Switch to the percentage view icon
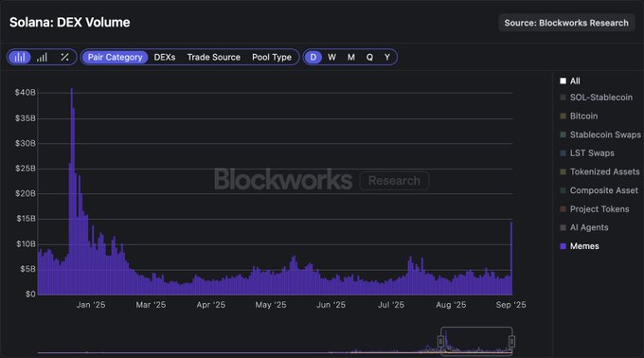The width and height of the screenshot is (644, 358). (64, 57)
